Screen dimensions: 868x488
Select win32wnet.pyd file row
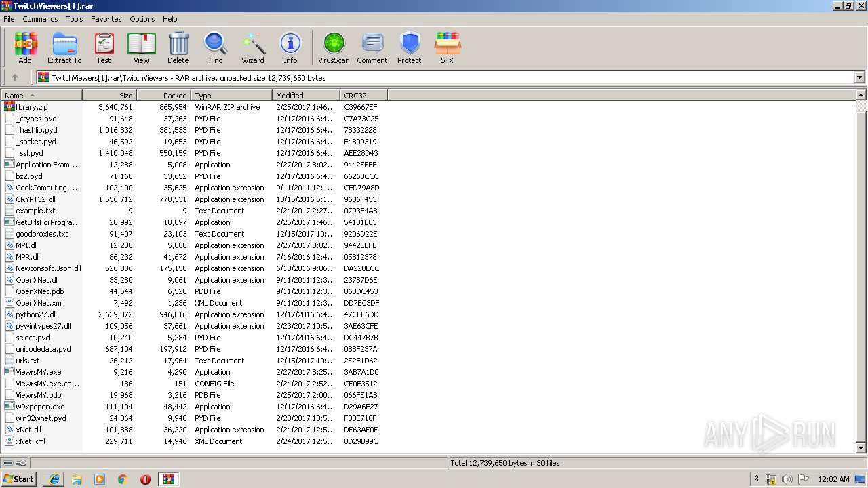[192, 418]
